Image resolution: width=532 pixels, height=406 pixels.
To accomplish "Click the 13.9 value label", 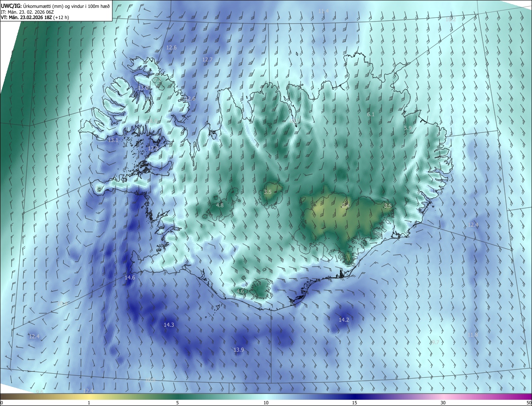I will tap(239, 350).
